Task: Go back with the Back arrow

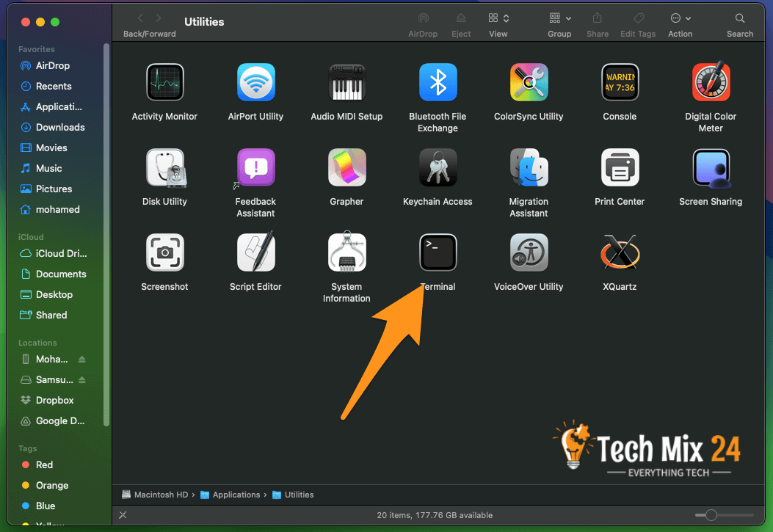Action: pos(140,18)
